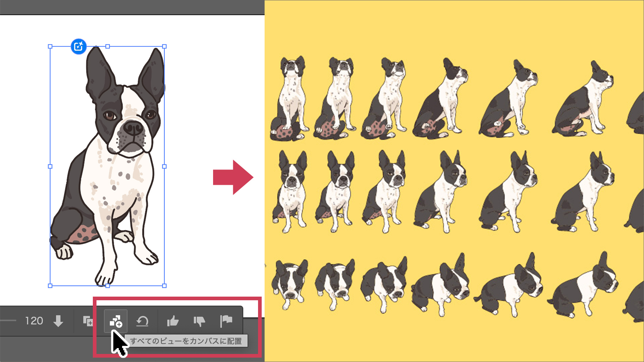
Task: Click the tooltip reading すべてのビューをカンバスに配置
Action: click(x=186, y=341)
